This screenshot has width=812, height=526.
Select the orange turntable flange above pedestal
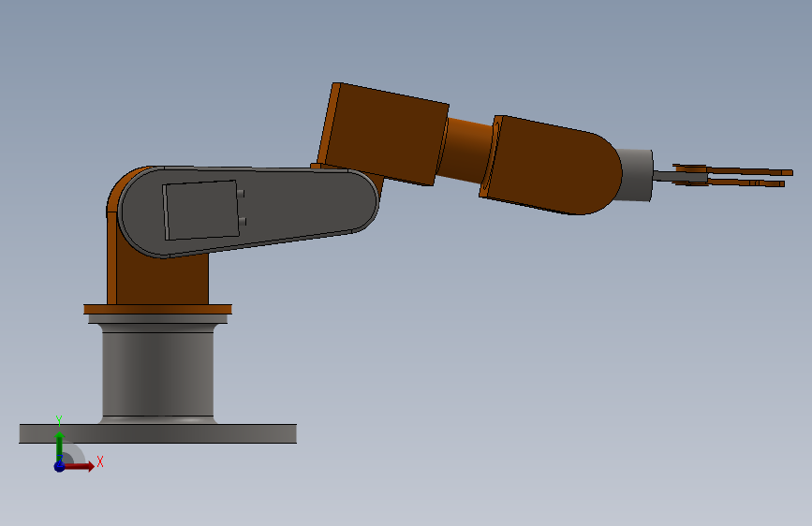(x=158, y=310)
